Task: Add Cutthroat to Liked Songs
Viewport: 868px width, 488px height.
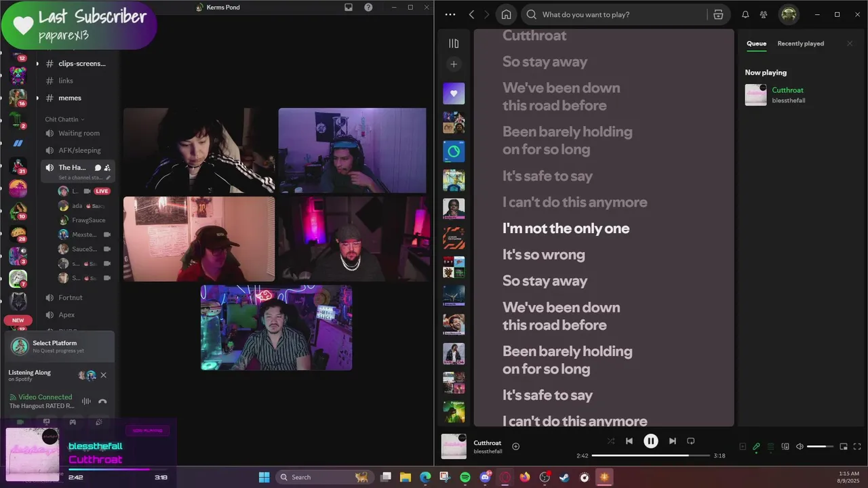Action: tap(515, 446)
